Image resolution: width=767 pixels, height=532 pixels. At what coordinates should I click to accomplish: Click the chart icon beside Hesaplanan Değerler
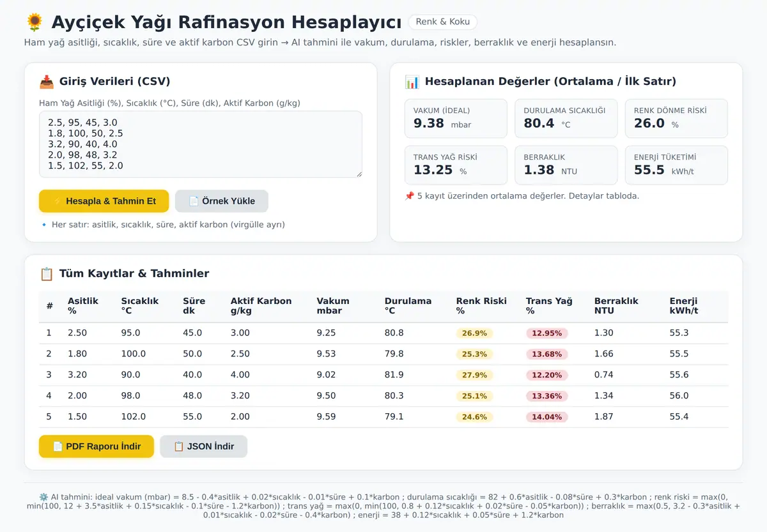tap(412, 82)
